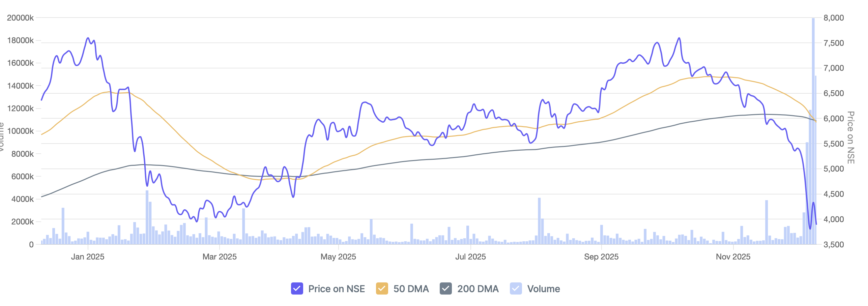Screen dimensions: 868x306
Task: Click the price line peak in early January 2025
Action: pos(88,38)
